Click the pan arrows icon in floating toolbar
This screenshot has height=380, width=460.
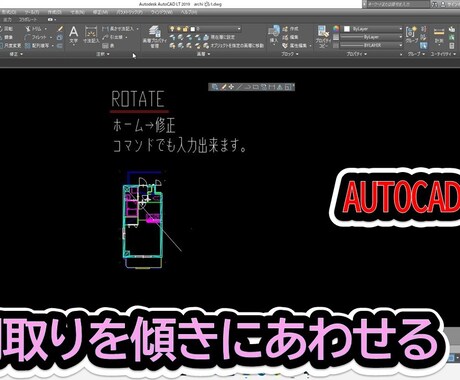click(231, 87)
